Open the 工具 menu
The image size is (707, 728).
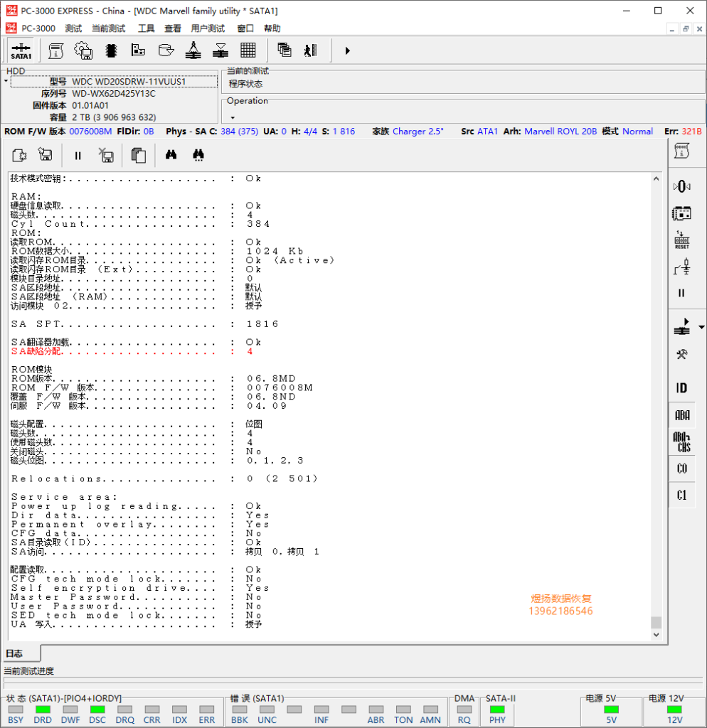point(146,28)
